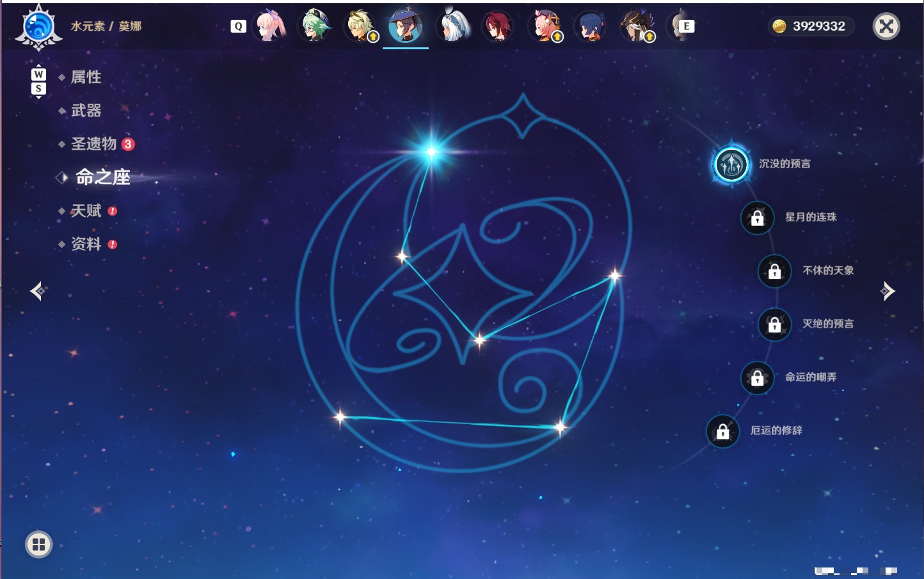This screenshot has width=924, height=579.
Task: Click the locked 命运的嘲弄 node icon
Action: tap(757, 378)
